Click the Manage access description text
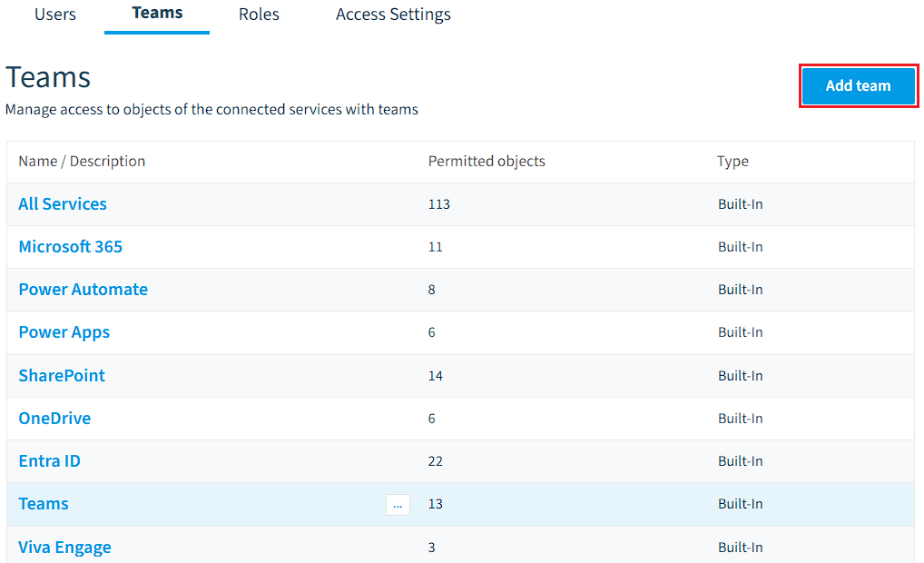924x563 pixels. 211,110
